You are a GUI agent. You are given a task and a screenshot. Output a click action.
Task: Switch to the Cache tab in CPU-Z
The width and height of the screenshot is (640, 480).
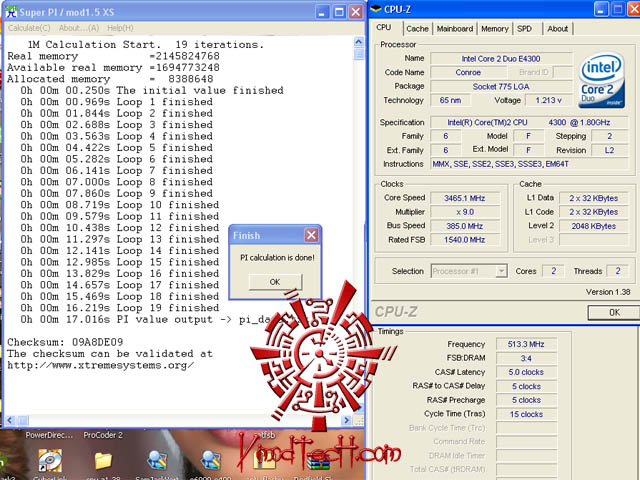[x=417, y=29]
